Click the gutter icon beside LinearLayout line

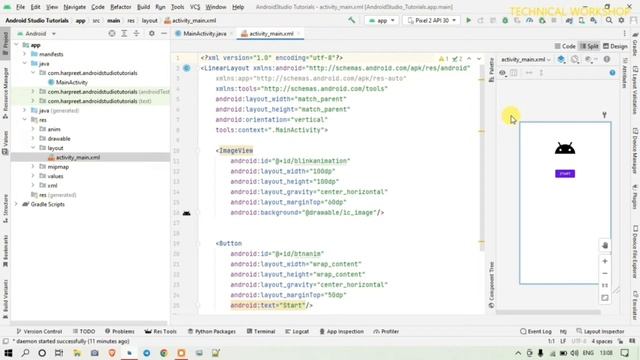187,68
